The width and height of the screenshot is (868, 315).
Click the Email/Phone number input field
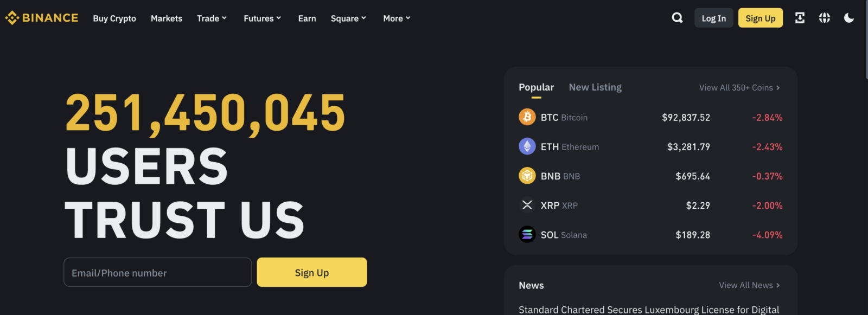coord(157,272)
